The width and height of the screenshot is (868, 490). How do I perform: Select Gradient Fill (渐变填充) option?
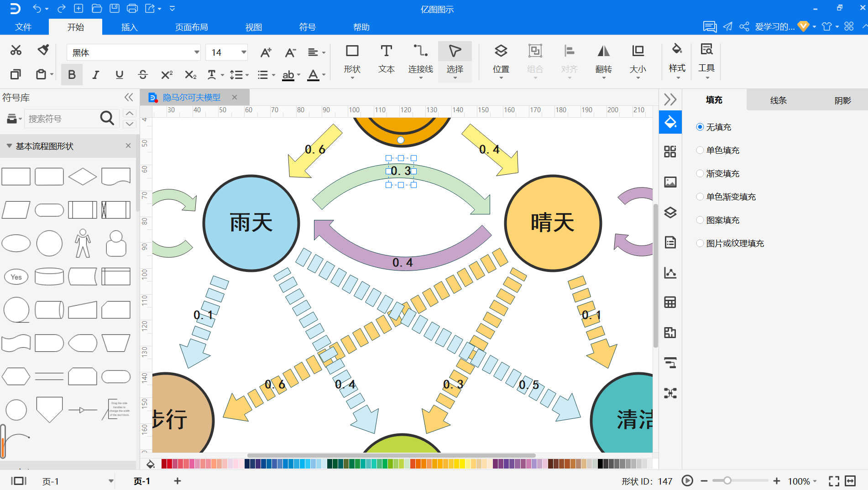pyautogui.click(x=718, y=173)
